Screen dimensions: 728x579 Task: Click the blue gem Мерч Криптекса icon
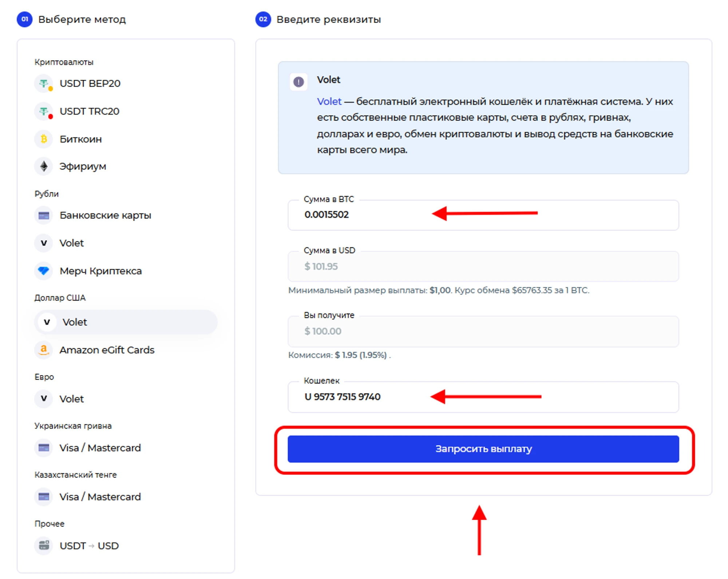[44, 271]
